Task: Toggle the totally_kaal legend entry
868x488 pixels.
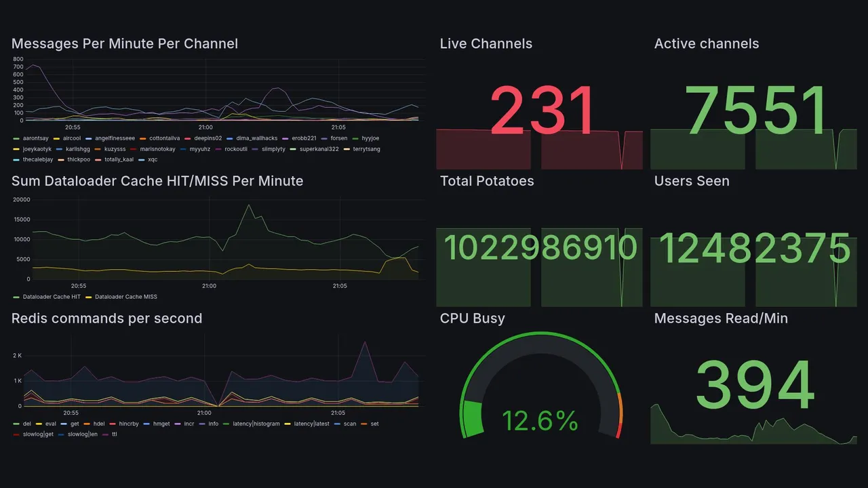Action: [x=114, y=160]
